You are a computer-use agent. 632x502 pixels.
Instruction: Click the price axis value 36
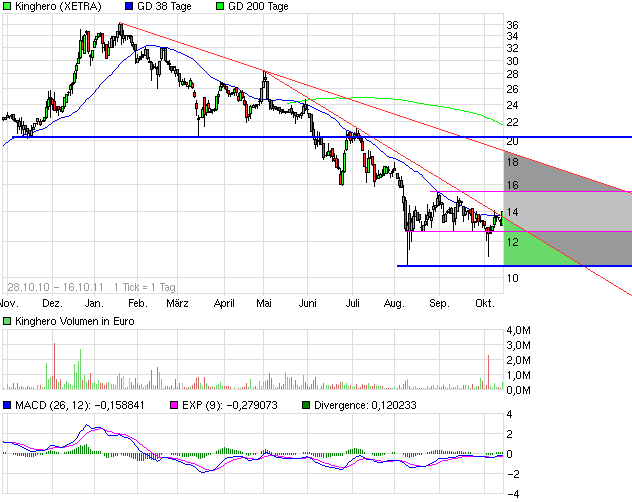pyautogui.click(x=512, y=25)
